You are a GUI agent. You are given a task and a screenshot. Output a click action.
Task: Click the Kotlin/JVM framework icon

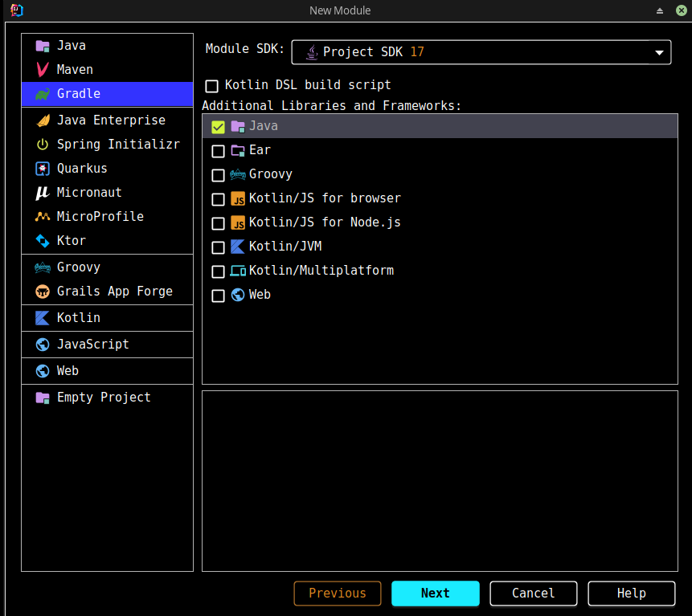tap(238, 247)
